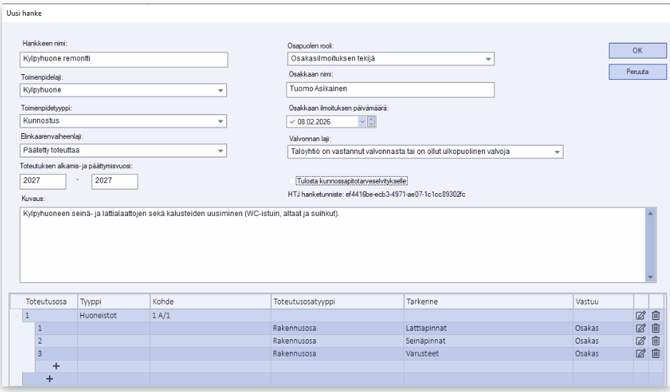Open the date picker calendar arrow

click(362, 122)
